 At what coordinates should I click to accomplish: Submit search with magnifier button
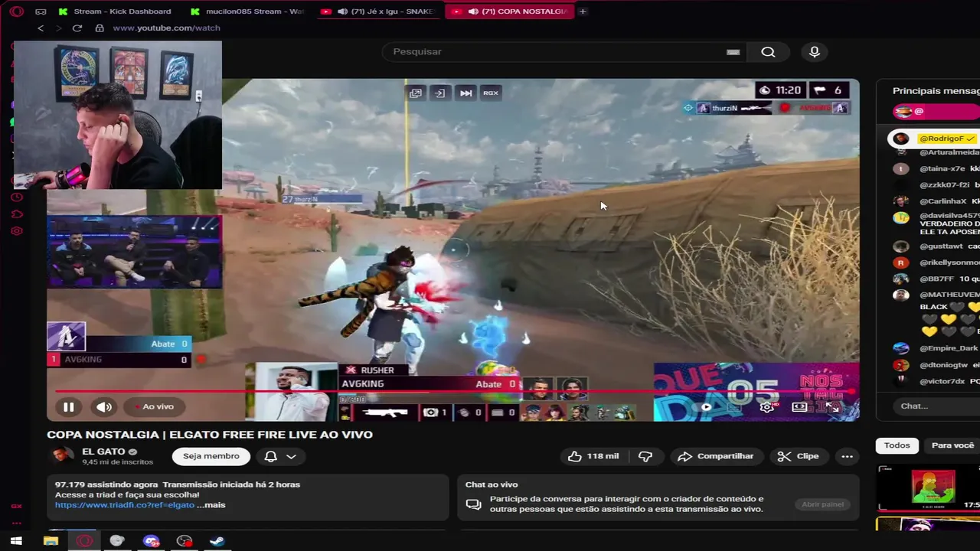[x=768, y=52]
